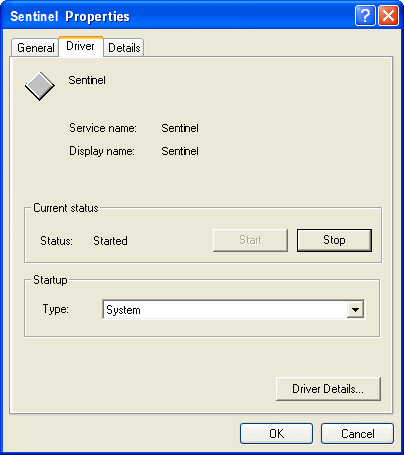Click the Service name: label
The width and height of the screenshot is (404, 455).
(103, 128)
